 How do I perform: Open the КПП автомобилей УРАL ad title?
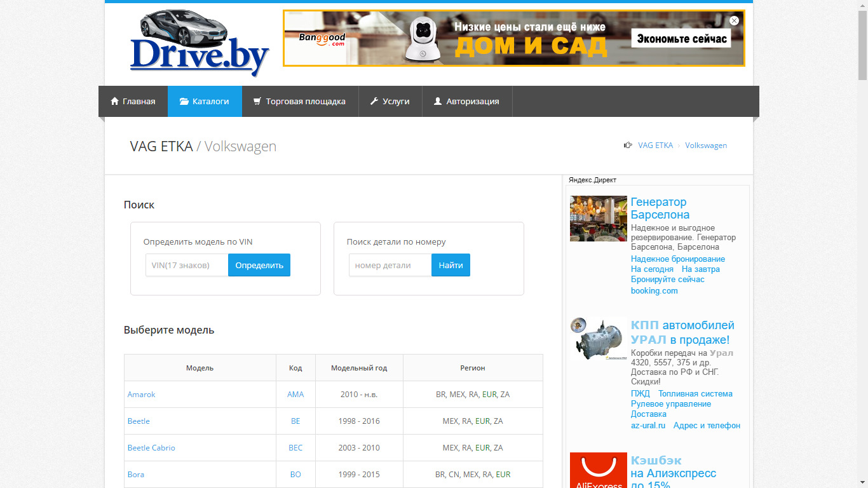682,333
